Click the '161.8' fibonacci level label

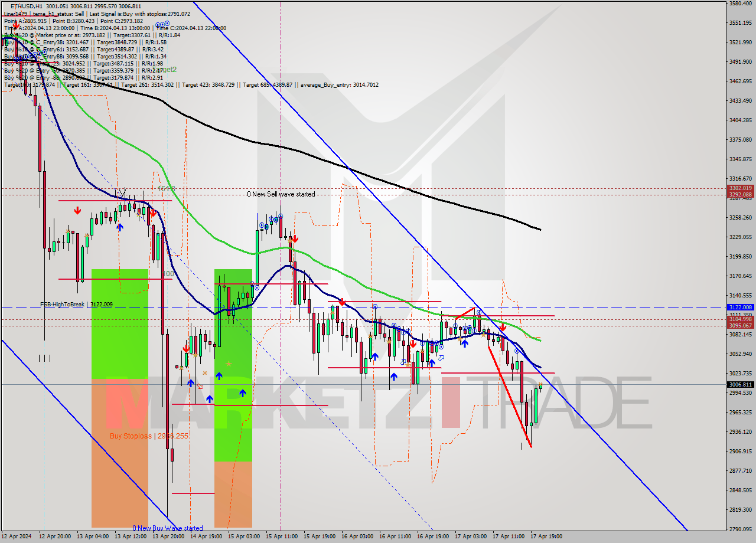[167, 189]
